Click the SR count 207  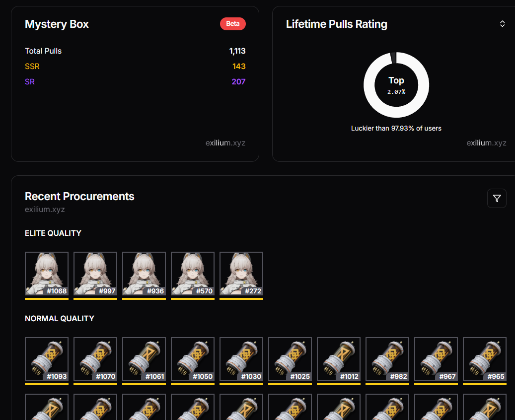click(x=238, y=82)
